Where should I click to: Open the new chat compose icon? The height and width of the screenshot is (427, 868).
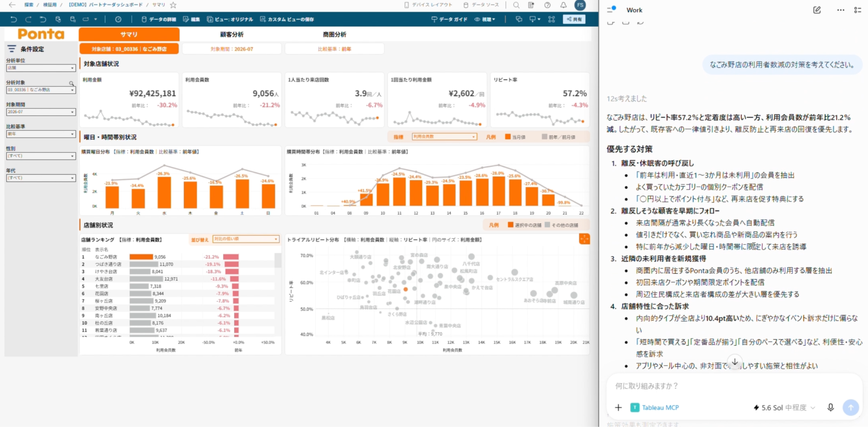click(817, 10)
